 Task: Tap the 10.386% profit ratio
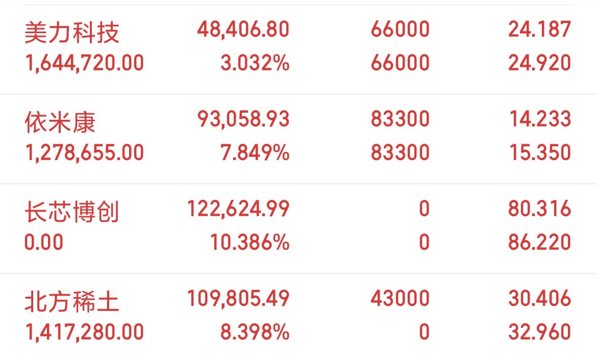coord(250,242)
